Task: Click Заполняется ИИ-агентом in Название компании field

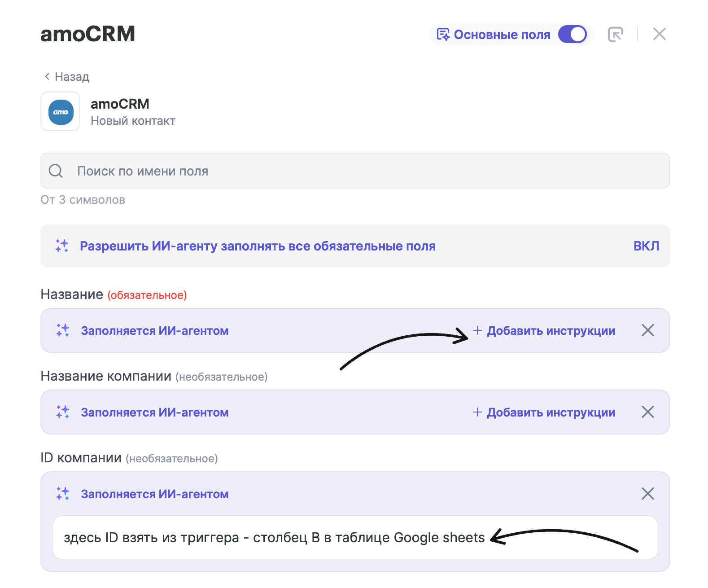Action: (155, 412)
